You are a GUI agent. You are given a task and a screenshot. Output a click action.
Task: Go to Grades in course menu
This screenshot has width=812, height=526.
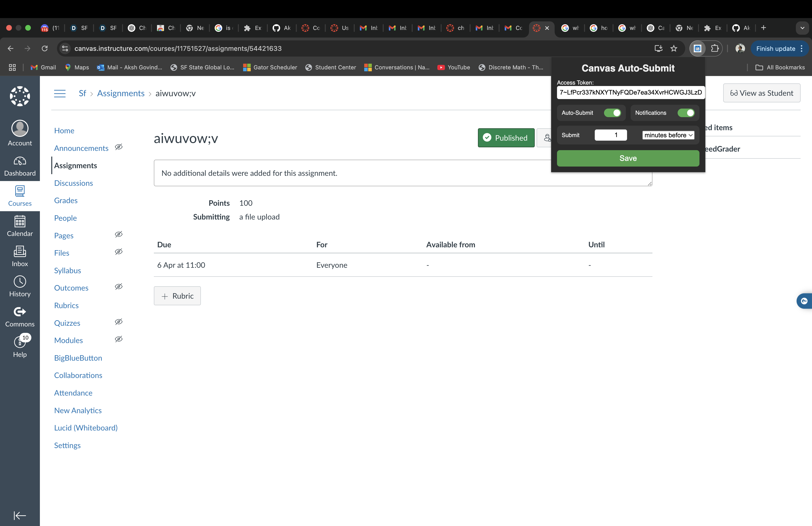66,200
